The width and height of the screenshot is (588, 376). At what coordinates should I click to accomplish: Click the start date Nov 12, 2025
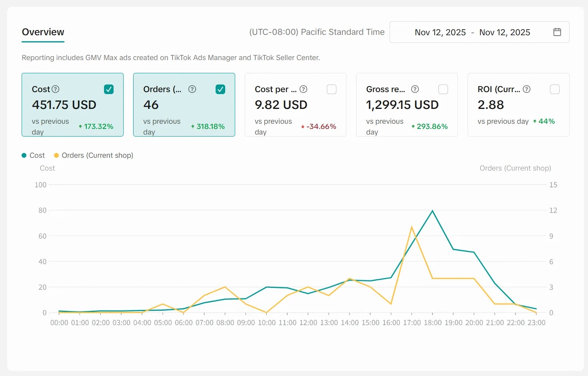tap(440, 32)
